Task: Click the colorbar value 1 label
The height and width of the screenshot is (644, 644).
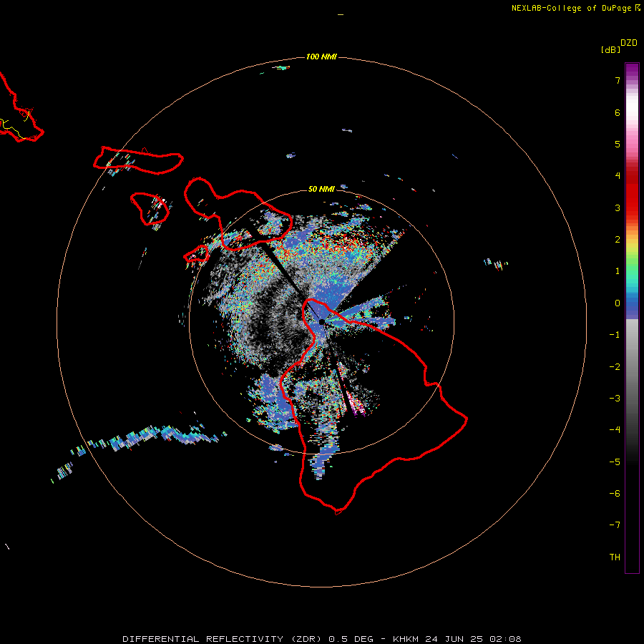Action: [618, 271]
